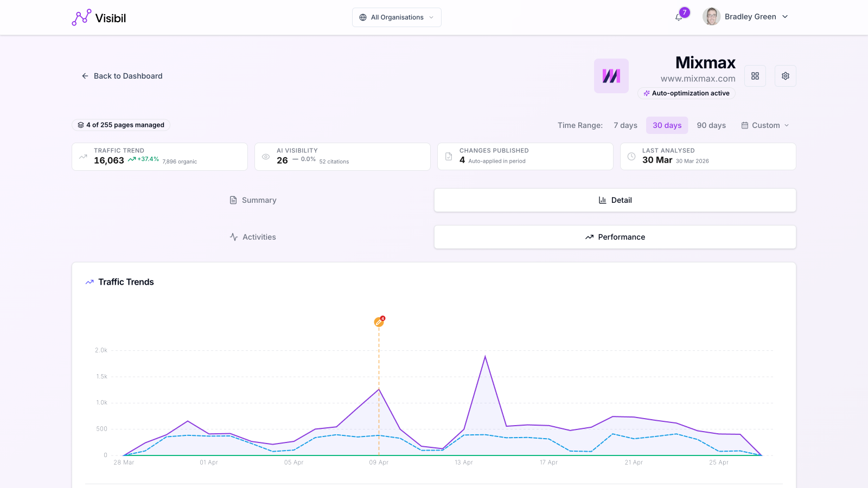Click the Visibil logo icon
Screen dimensions: 868x488
(81, 17)
